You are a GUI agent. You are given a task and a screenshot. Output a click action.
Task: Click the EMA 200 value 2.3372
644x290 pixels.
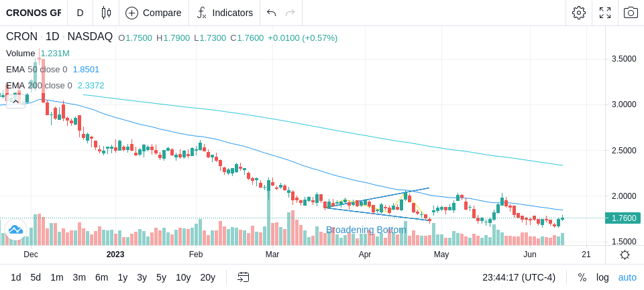91,85
